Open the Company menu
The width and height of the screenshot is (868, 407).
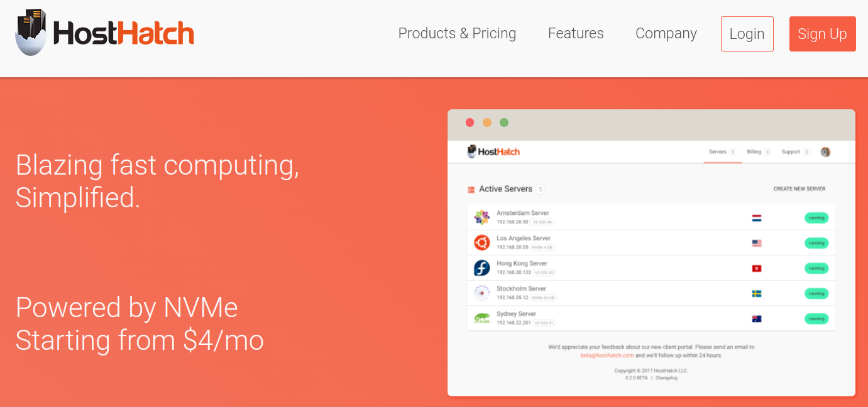point(666,33)
